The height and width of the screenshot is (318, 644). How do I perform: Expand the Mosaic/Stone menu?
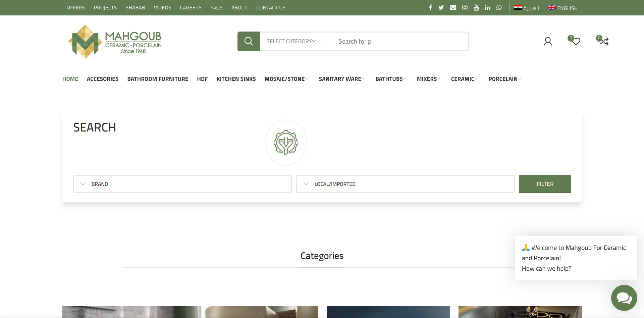coord(286,79)
